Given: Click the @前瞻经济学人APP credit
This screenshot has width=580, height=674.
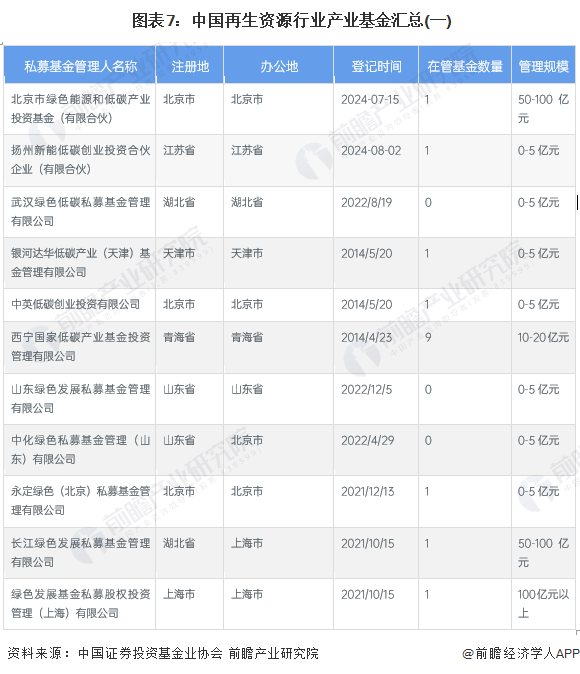Looking at the screenshot, I should pyautogui.click(x=521, y=653).
